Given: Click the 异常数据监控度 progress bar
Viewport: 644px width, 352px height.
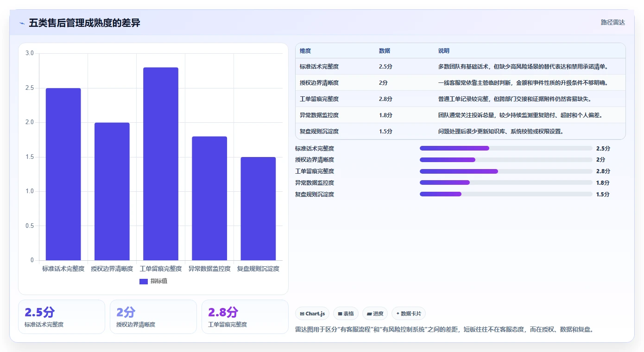Looking at the screenshot, I should pyautogui.click(x=506, y=182).
